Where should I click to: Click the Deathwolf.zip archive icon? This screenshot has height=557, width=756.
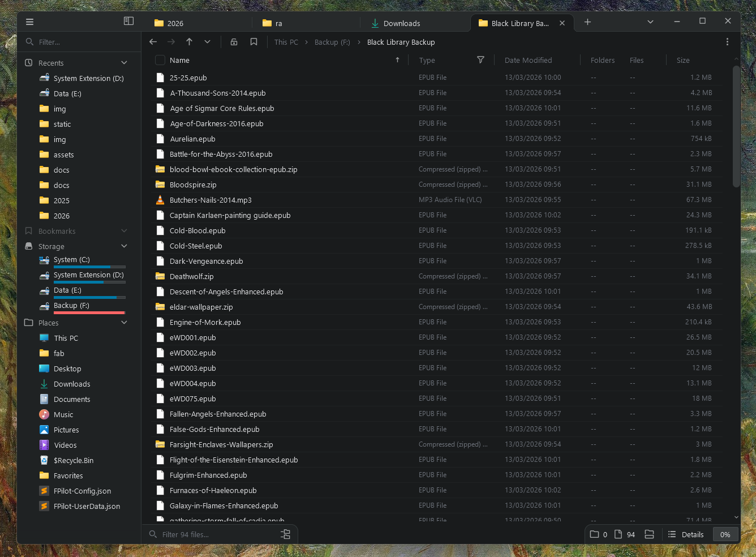(160, 276)
